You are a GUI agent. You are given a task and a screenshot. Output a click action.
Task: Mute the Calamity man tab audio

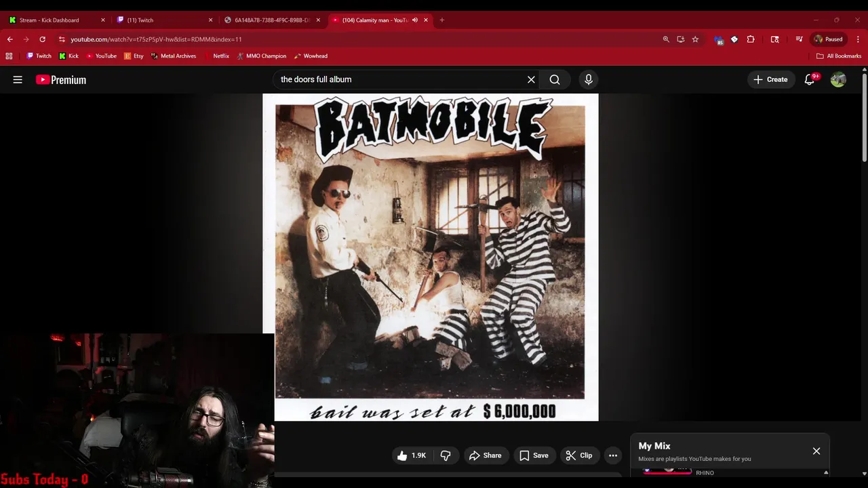[414, 20]
